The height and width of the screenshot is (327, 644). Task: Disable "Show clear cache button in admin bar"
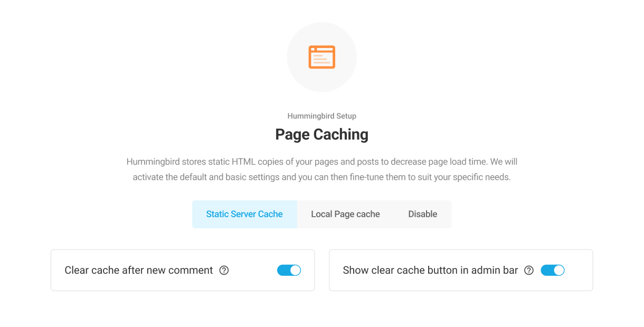553,270
